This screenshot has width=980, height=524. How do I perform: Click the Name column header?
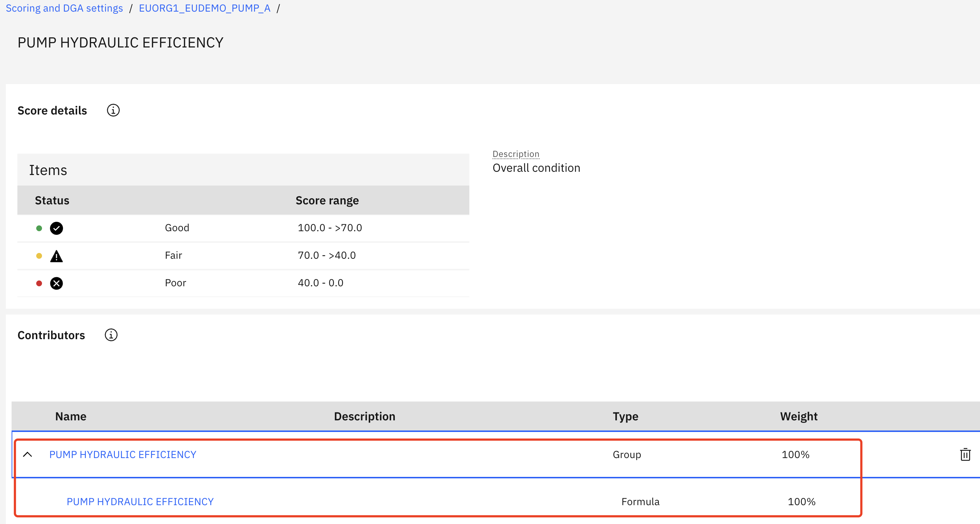pos(71,416)
